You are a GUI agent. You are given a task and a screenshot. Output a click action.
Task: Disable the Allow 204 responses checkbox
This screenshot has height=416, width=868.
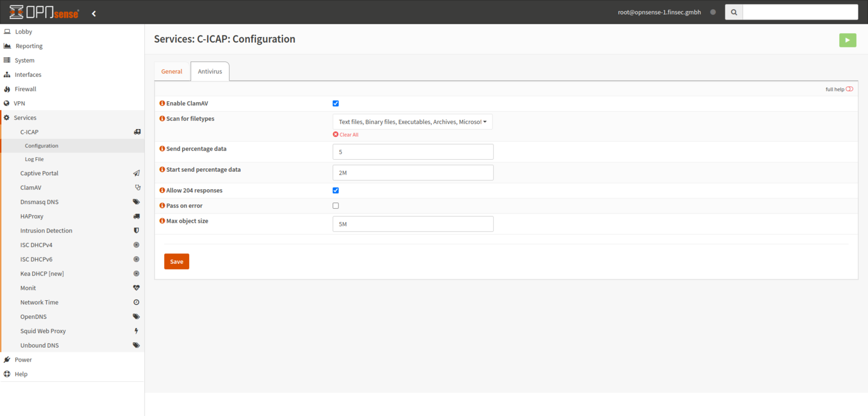point(336,190)
